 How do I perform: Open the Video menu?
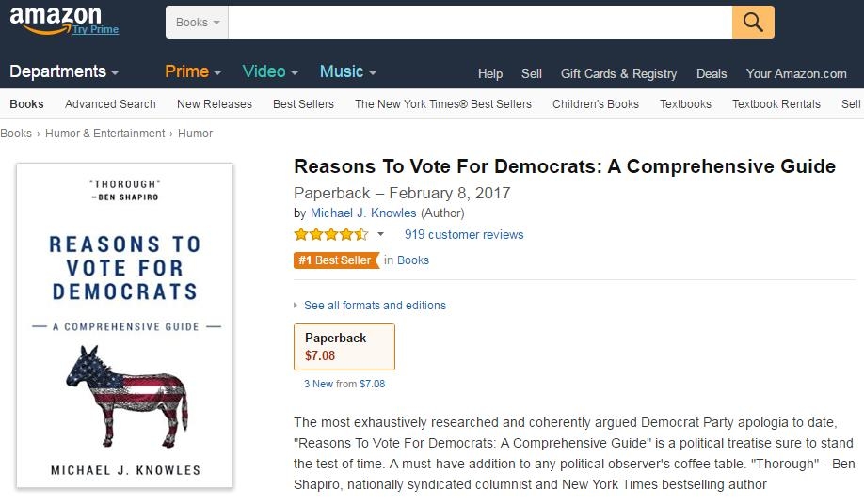coord(269,72)
